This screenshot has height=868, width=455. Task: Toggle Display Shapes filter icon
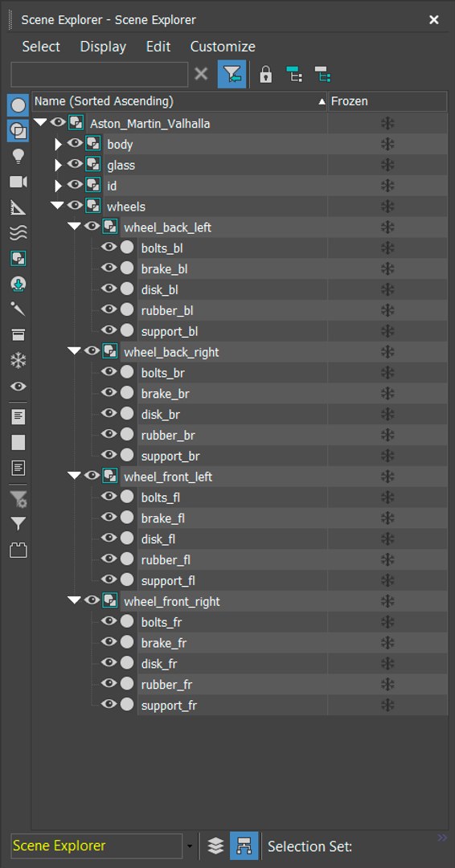pyautogui.click(x=18, y=131)
